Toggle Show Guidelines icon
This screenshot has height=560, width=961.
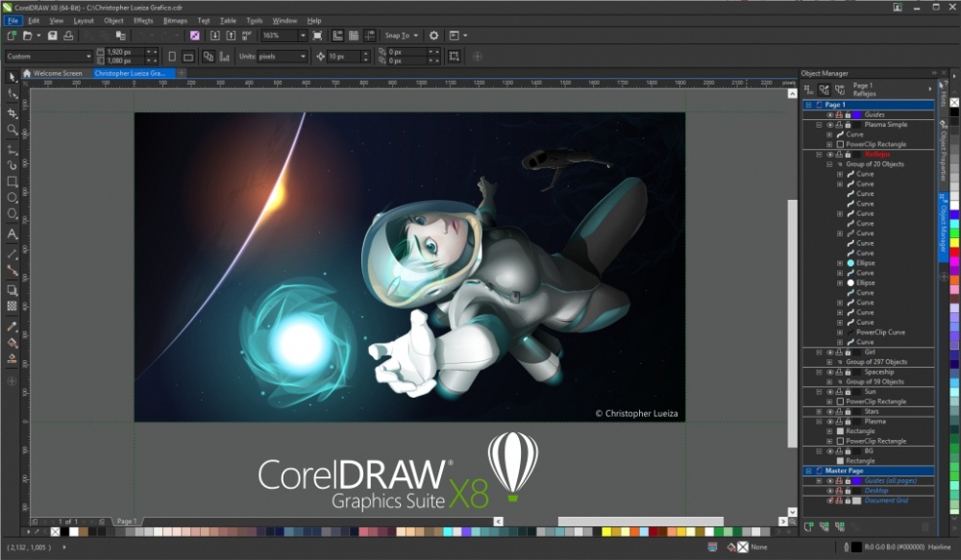(370, 36)
